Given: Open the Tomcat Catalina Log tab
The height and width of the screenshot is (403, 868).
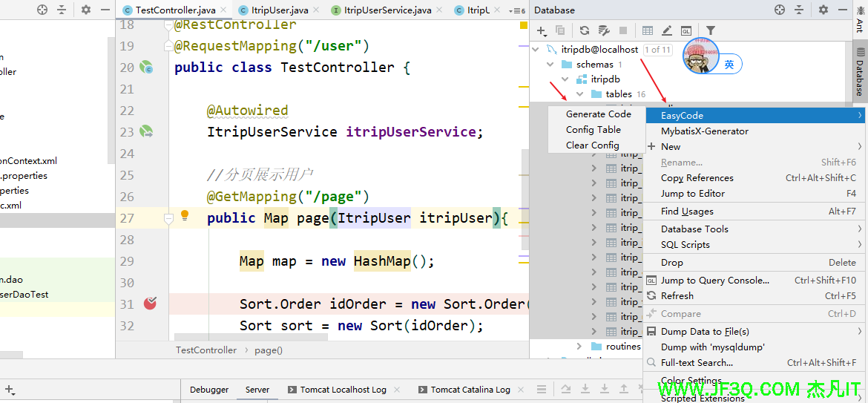Looking at the screenshot, I should pyautogui.click(x=470, y=390).
